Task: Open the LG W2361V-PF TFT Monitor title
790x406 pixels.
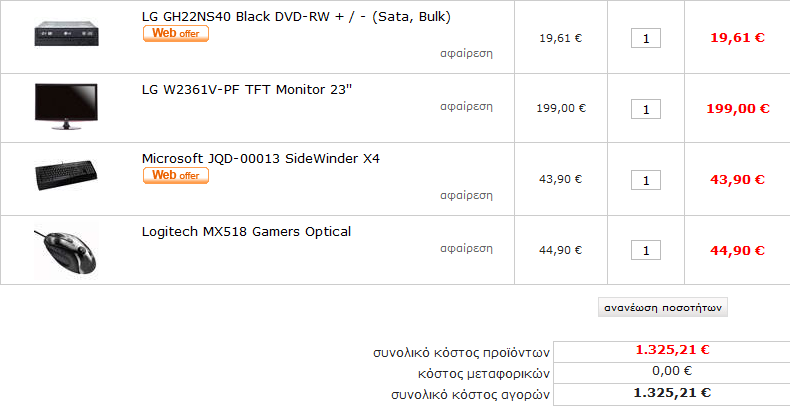Action: [x=247, y=90]
